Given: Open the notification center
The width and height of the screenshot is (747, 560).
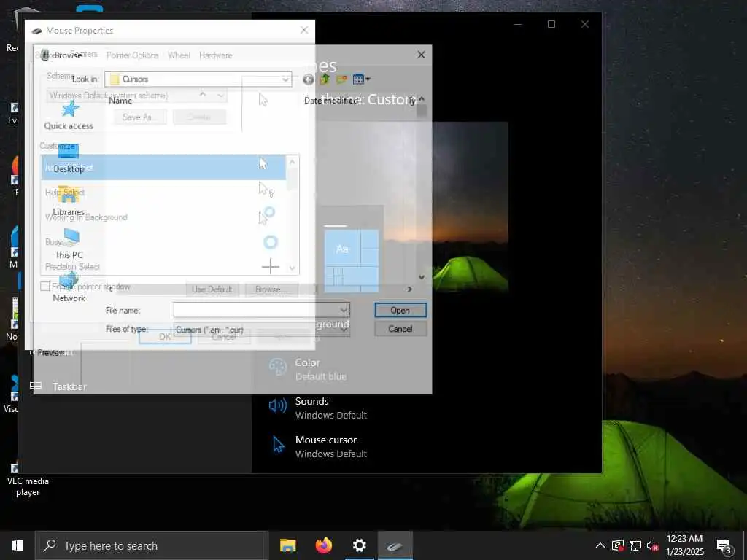Looking at the screenshot, I should [x=724, y=545].
